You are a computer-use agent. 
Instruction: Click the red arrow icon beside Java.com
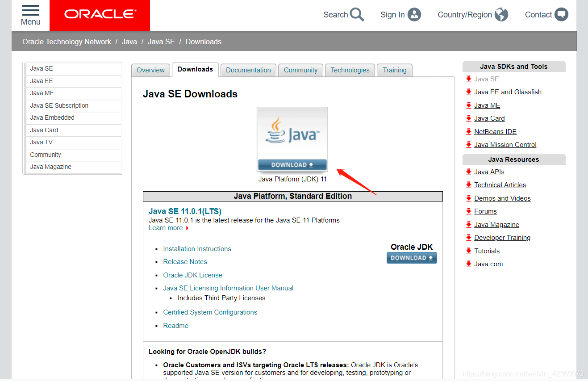(x=468, y=264)
